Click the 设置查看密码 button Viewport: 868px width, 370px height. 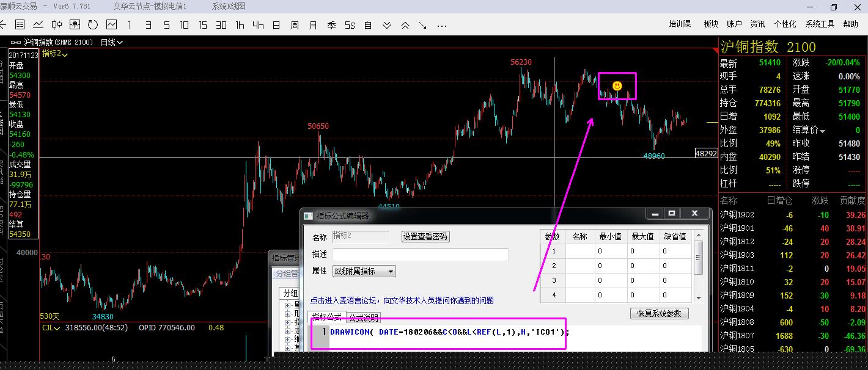pos(425,236)
